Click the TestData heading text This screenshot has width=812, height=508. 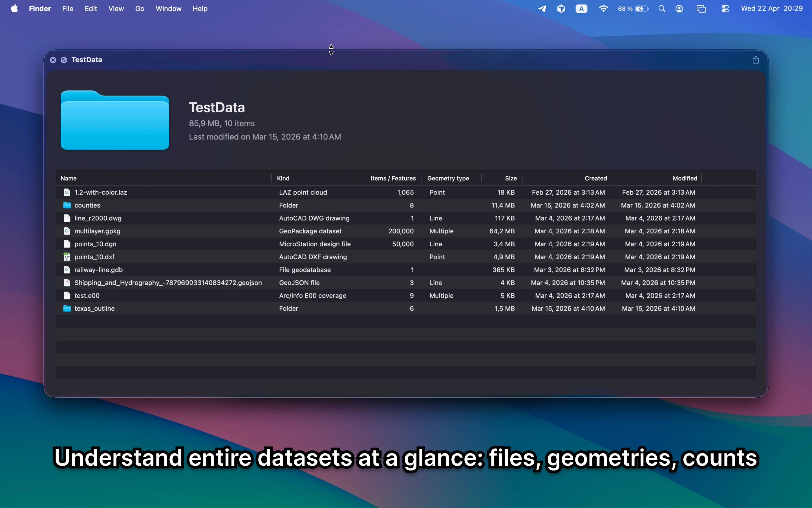217,108
